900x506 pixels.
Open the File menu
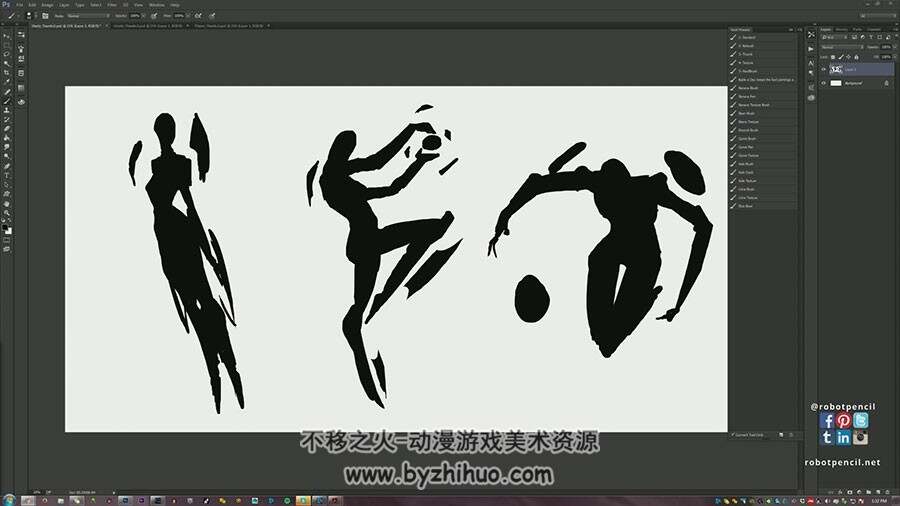tap(20, 5)
